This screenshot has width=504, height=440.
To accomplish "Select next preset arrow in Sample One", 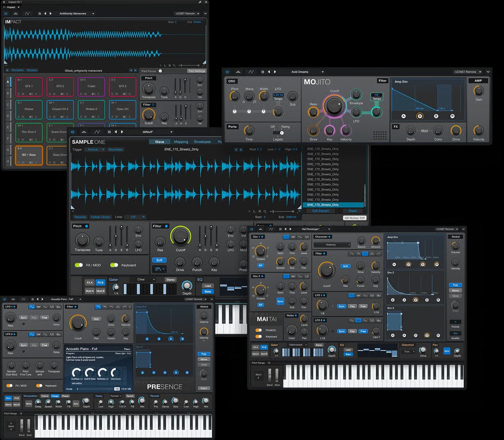I will 122,132.
